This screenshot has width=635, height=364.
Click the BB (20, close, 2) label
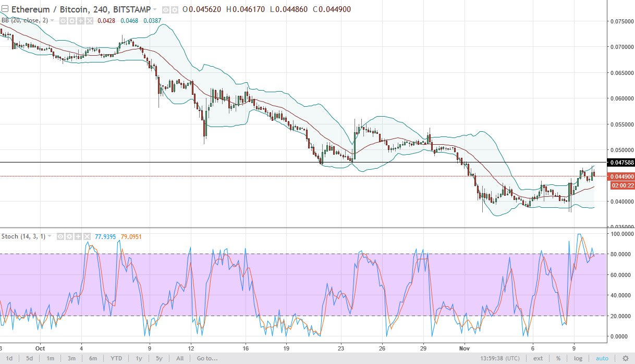pos(25,20)
